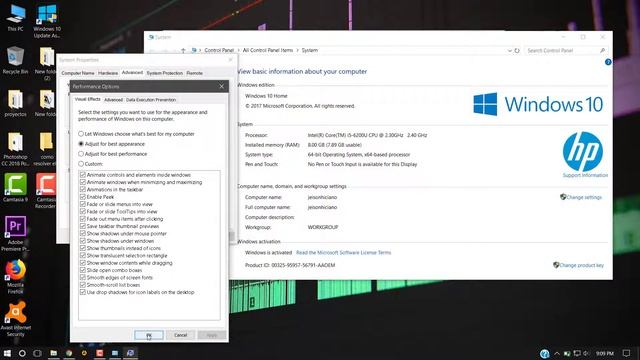
Task: Launch Camtasia 9 desktop shortcut
Action: point(16,188)
